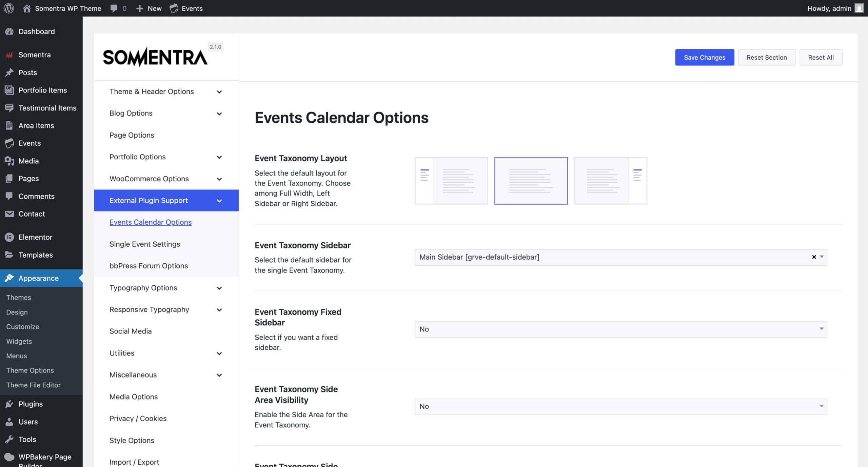The height and width of the screenshot is (467, 868).
Task: Click the admin avatar icon at top right
Action: click(x=859, y=8)
